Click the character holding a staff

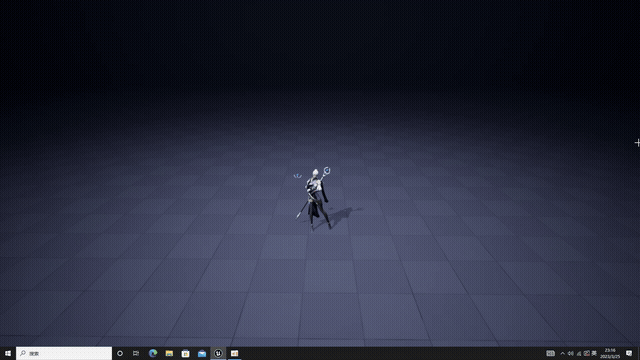pos(316,198)
